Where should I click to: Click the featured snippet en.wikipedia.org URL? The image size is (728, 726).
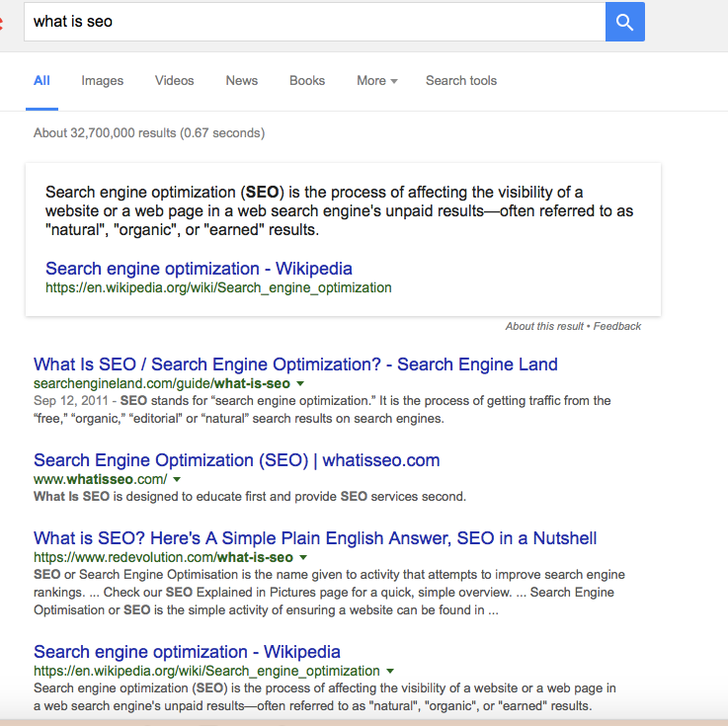(x=218, y=287)
